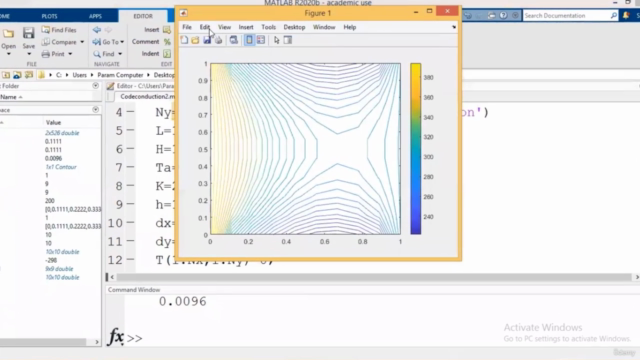Select the Codeconduction2.m editor tab
This screenshot has width=640, height=360.
[x=146, y=97]
